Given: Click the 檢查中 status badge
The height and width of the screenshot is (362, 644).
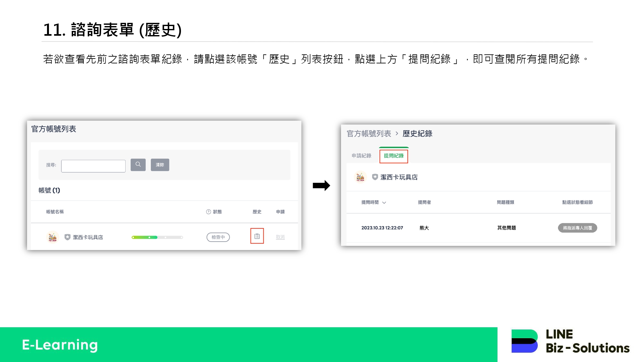Looking at the screenshot, I should [218, 237].
